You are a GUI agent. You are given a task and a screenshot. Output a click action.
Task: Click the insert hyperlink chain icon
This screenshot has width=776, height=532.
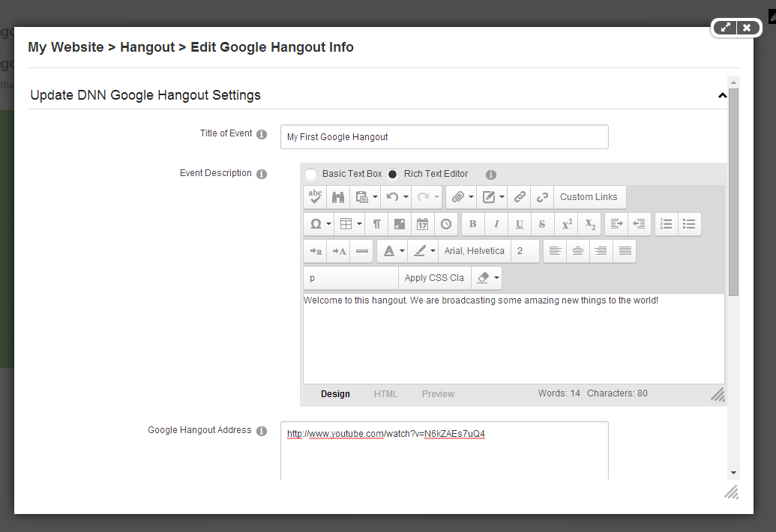520,197
